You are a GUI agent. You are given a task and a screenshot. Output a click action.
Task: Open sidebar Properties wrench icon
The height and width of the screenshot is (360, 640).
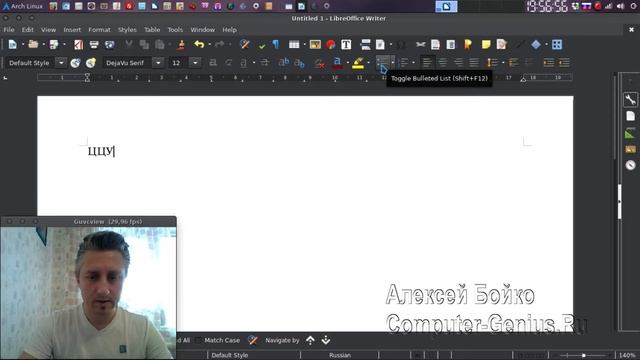630,100
